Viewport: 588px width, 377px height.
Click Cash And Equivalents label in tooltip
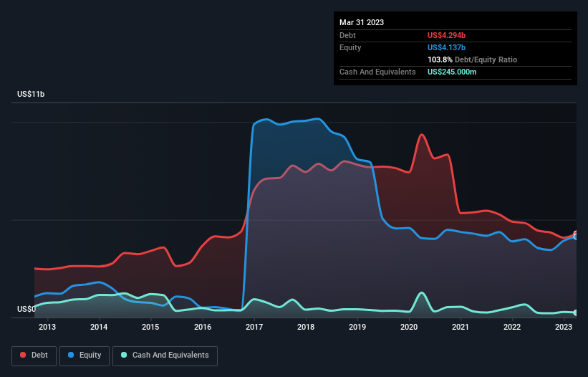[x=377, y=72]
